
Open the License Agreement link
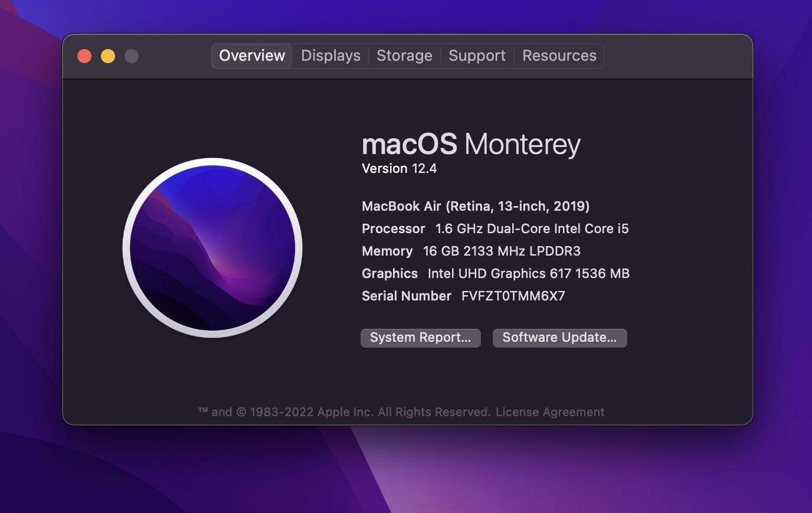click(549, 412)
